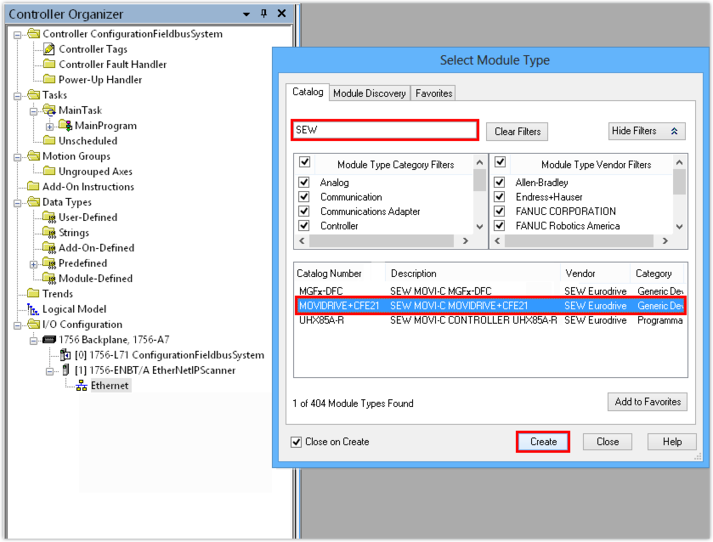
Task: Toggle the Close on Create checkbox
Action: (296, 442)
